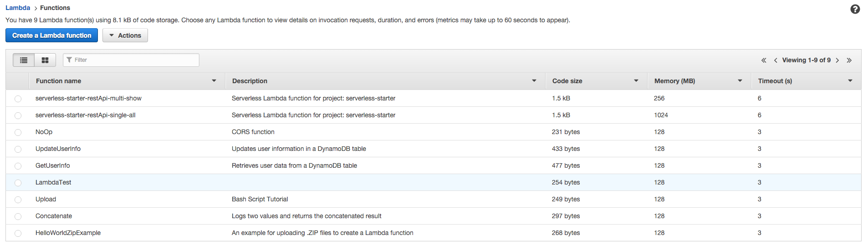Click the 249 bytes code size

pyautogui.click(x=566, y=199)
